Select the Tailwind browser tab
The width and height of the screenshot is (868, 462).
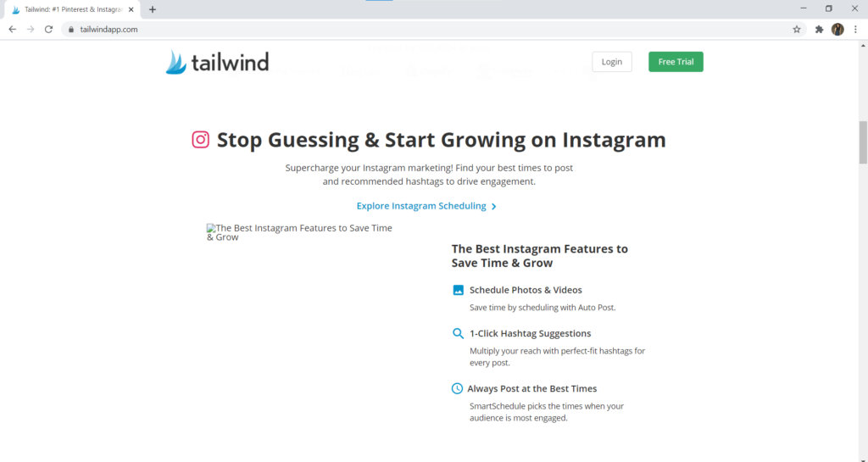(72, 9)
